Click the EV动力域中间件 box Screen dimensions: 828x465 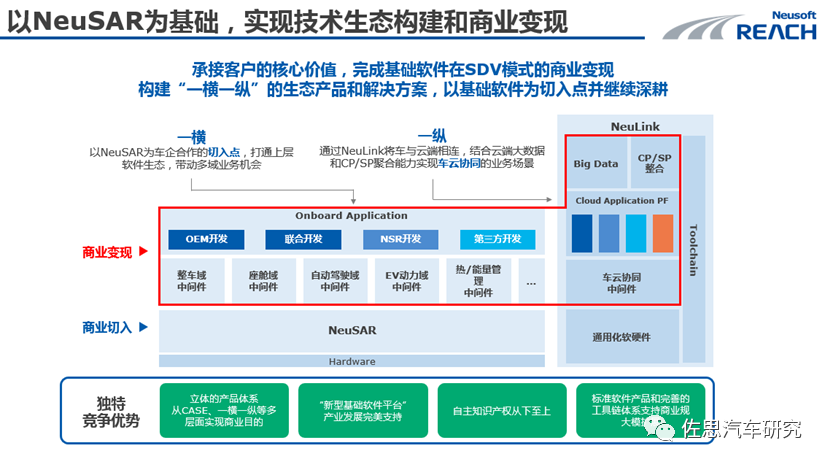pos(407,280)
